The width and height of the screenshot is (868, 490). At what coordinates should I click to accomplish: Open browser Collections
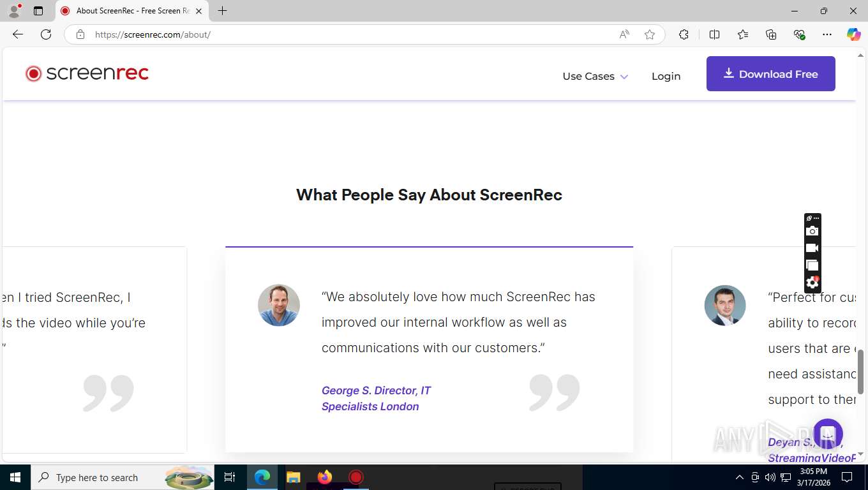(x=771, y=34)
